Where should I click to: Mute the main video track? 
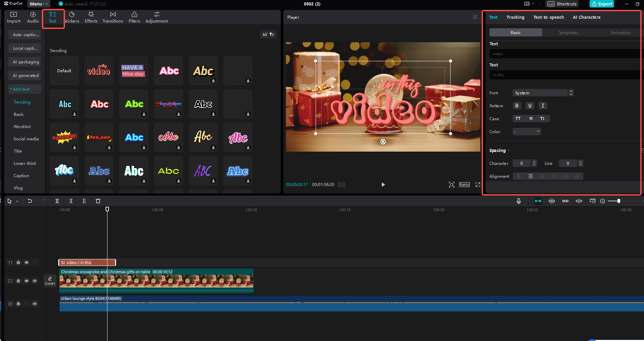pyautogui.click(x=35, y=281)
